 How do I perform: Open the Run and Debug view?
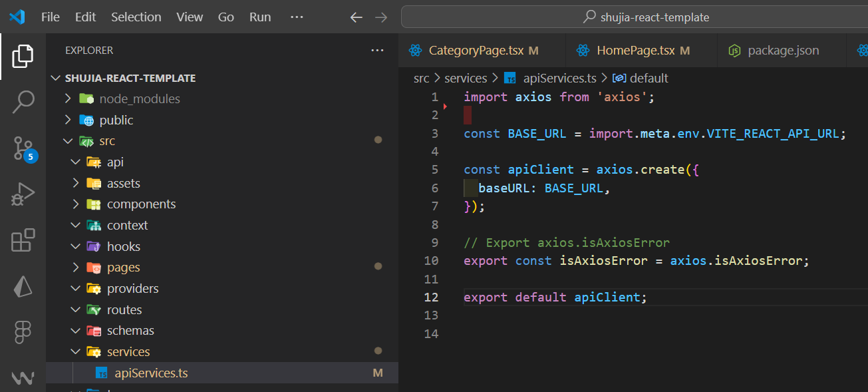pyautogui.click(x=23, y=194)
